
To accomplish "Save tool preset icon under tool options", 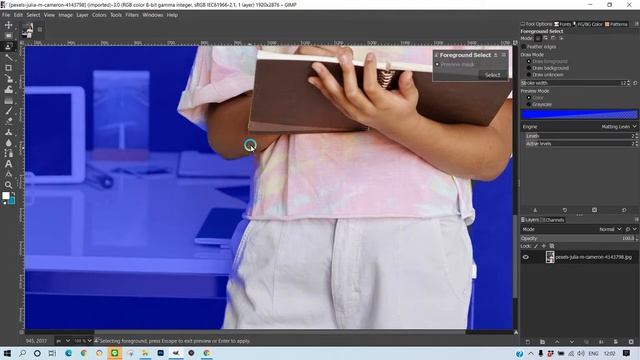I will coord(535,210).
